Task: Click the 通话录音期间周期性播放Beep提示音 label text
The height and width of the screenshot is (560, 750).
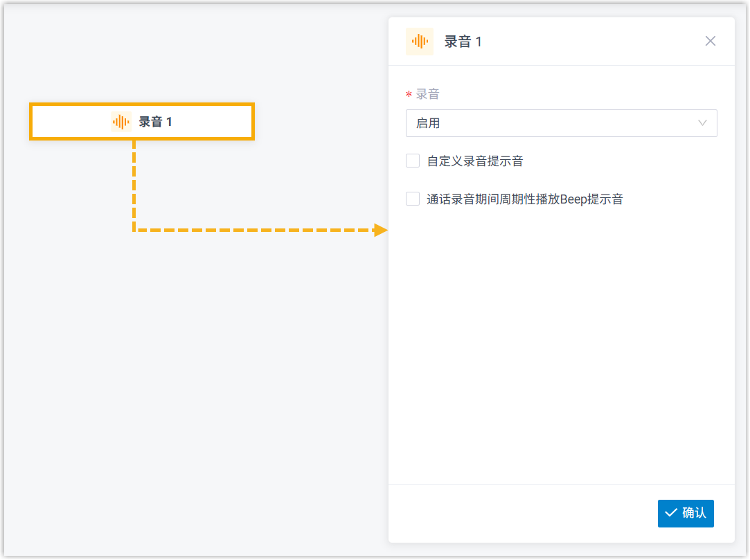Action: pyautogui.click(x=524, y=199)
